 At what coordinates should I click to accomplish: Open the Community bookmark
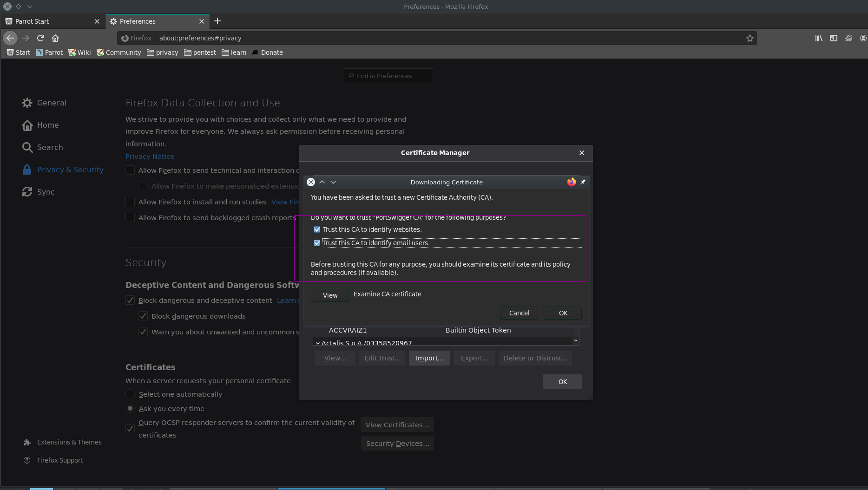coord(118,52)
